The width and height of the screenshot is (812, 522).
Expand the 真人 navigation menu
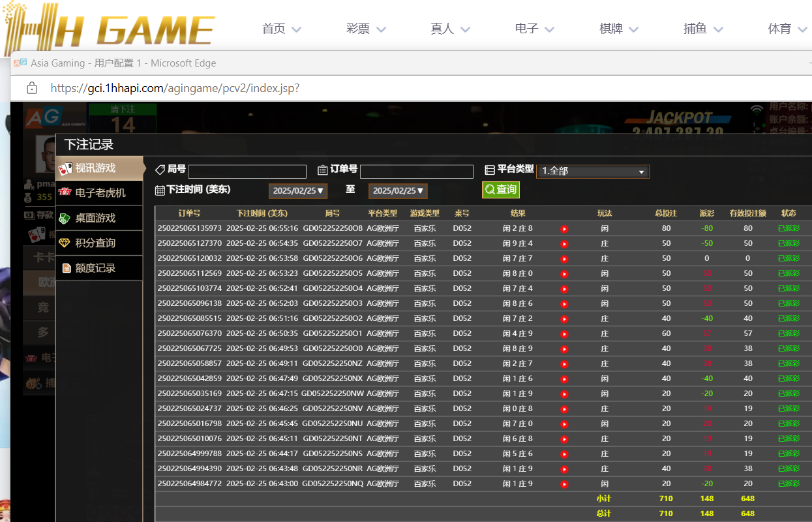[450, 29]
